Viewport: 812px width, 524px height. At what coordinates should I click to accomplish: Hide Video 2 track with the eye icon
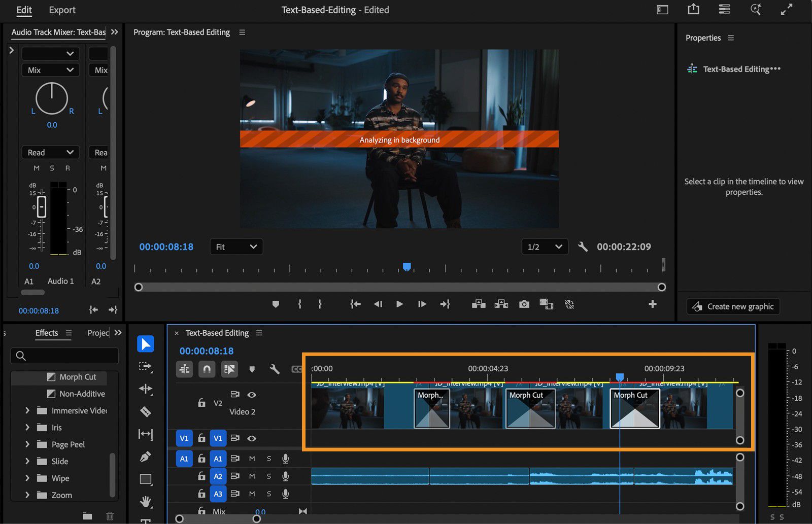[x=252, y=395]
